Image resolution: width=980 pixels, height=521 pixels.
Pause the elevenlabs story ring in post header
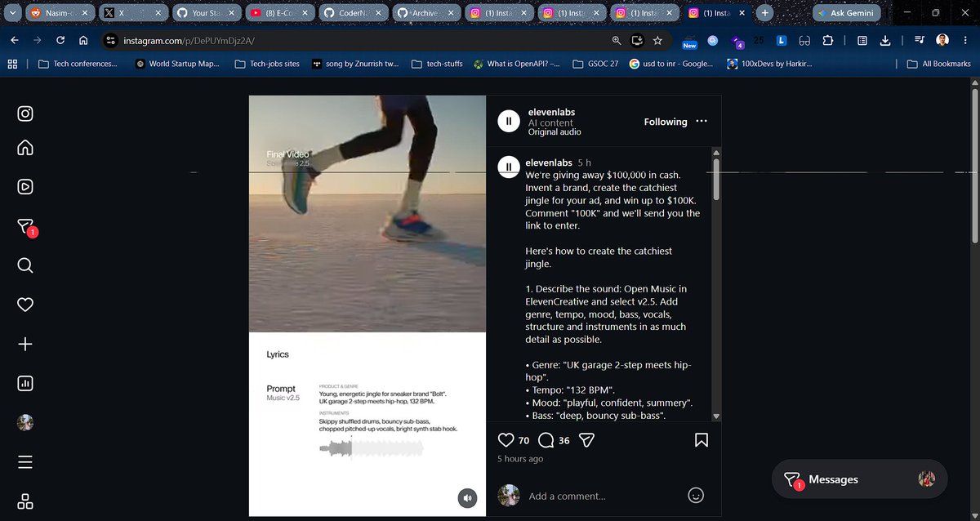coord(509,121)
